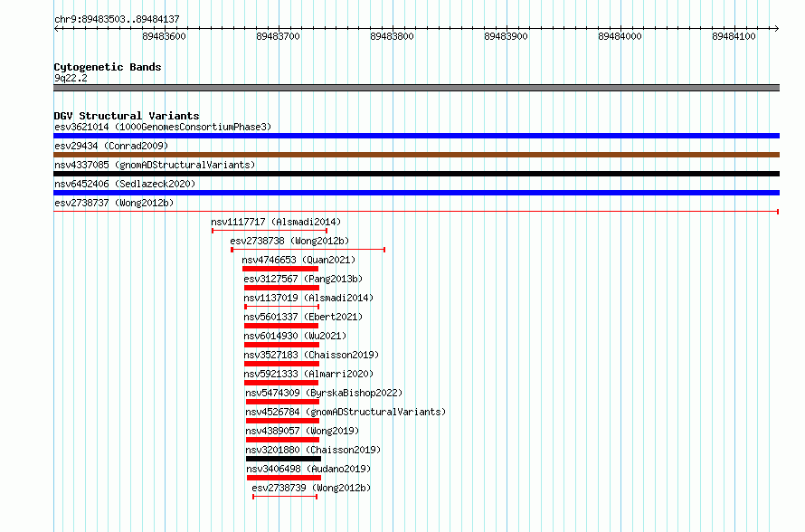
Task: Select the esv2738739 (Wong2012b) label
Action: tap(311, 488)
